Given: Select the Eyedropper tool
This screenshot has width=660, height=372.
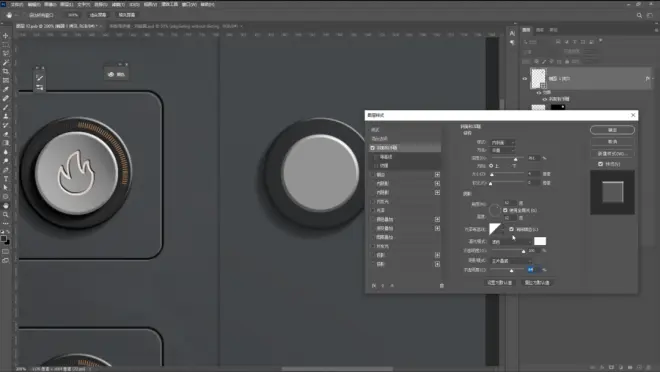Looking at the screenshot, I should tap(5, 89).
